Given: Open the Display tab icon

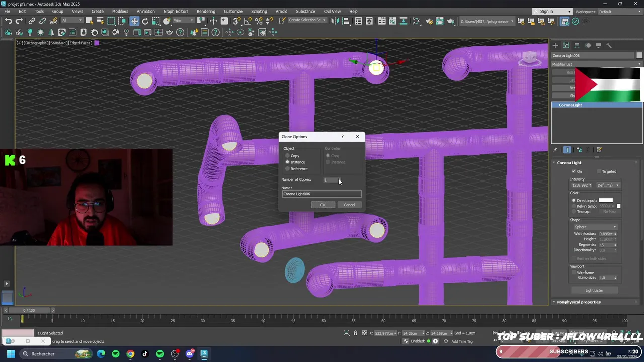Looking at the screenshot, I should point(598,45).
